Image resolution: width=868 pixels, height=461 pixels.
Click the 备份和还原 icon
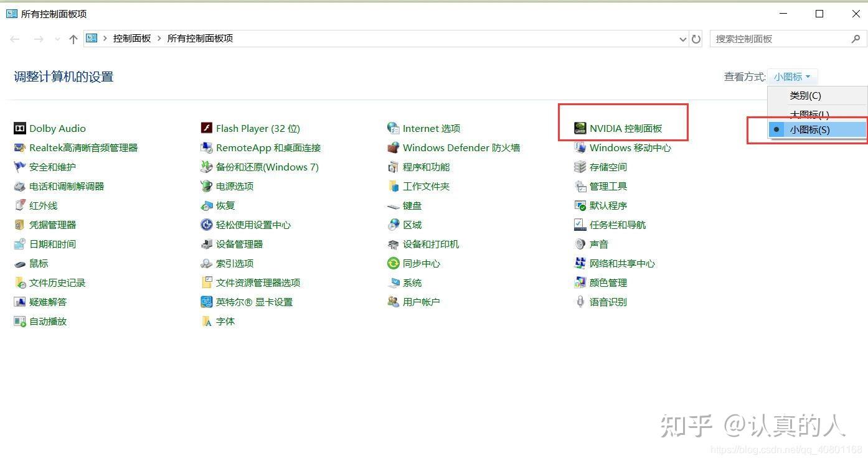(x=206, y=167)
